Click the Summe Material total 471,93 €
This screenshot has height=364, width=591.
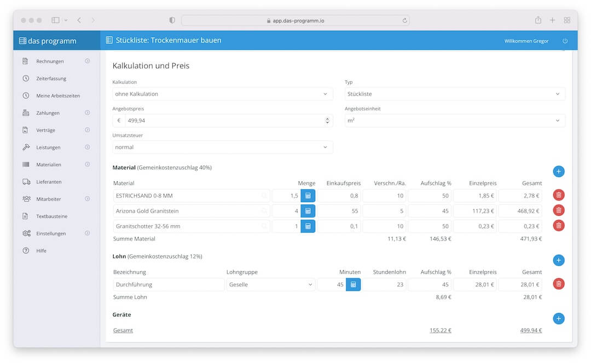[531, 239]
